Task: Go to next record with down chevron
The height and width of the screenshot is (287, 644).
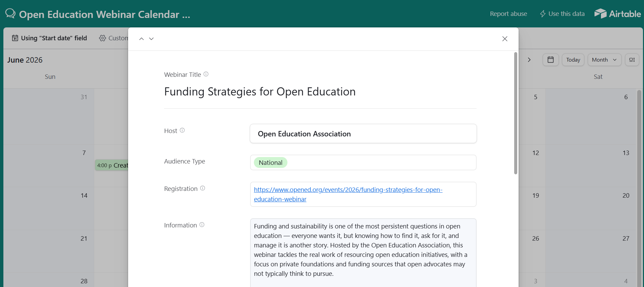Action: tap(152, 39)
